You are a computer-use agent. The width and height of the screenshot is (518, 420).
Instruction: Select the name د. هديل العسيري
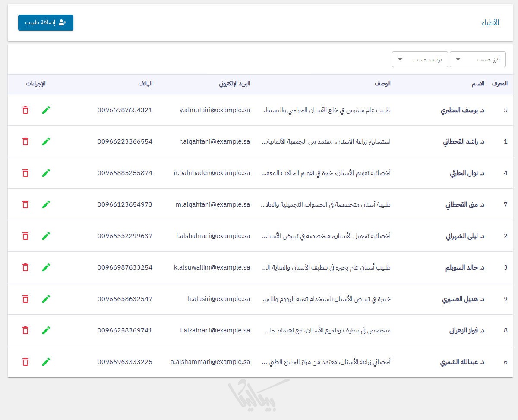[463, 299]
